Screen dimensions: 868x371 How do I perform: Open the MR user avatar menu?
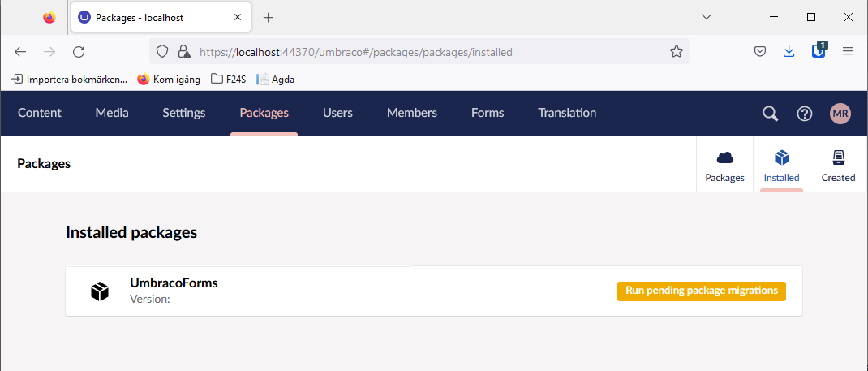pyautogui.click(x=840, y=114)
